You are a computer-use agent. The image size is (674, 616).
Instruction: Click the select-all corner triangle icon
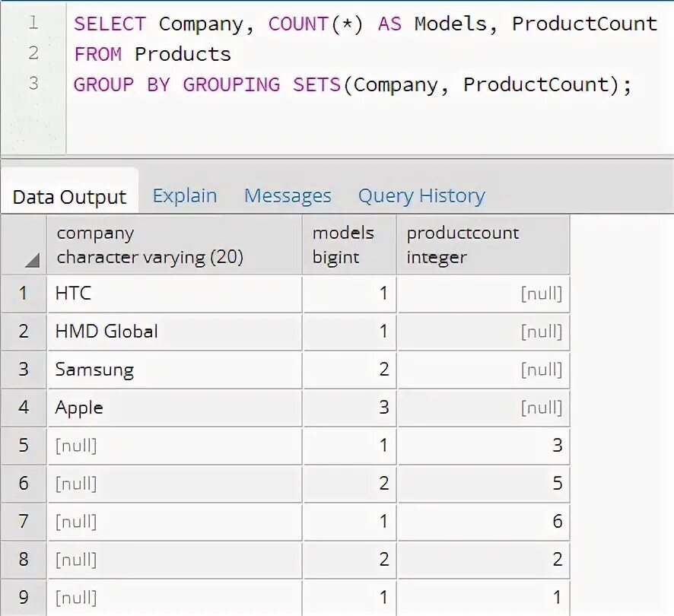31,261
